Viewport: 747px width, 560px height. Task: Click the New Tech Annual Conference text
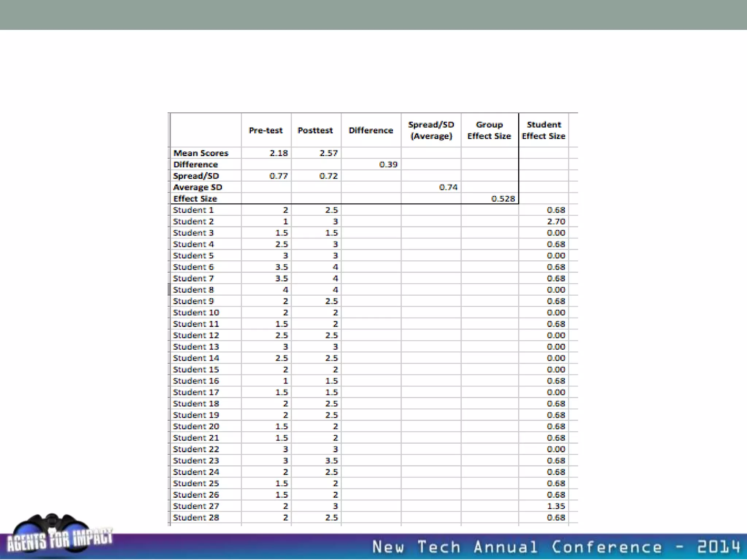(555, 547)
